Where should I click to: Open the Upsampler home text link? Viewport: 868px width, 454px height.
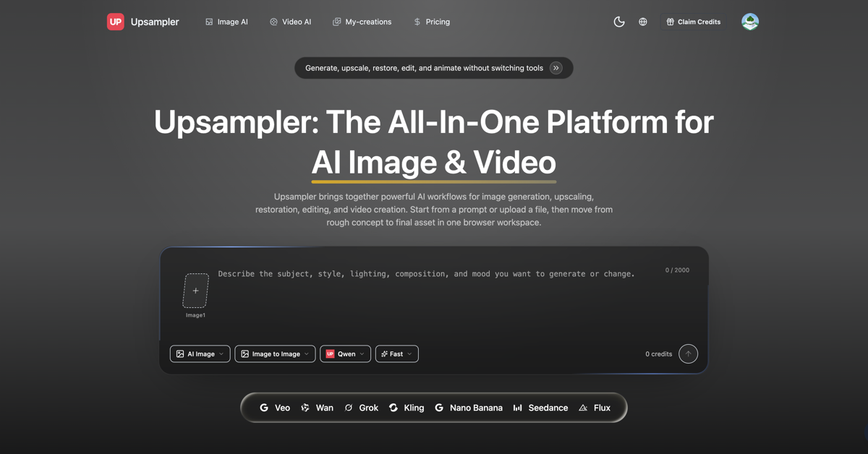(x=155, y=22)
